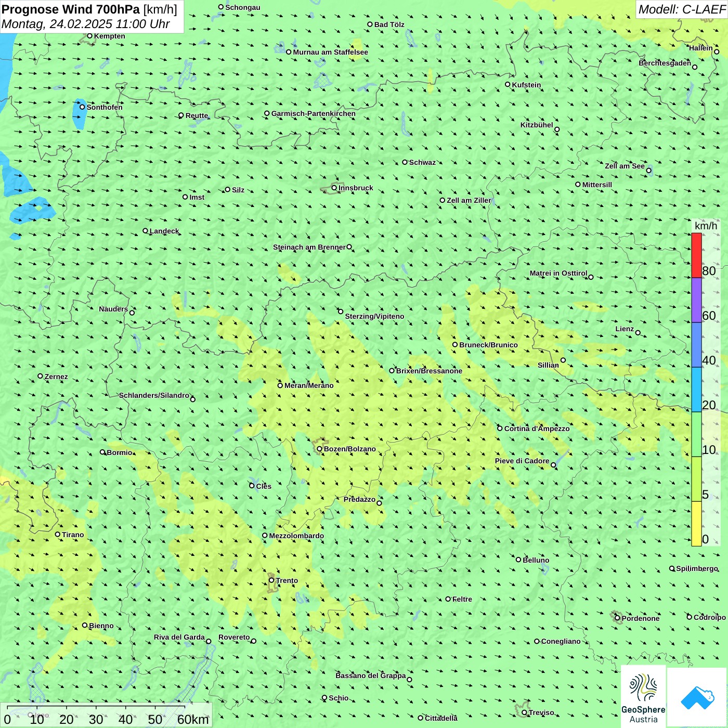The width and height of the screenshot is (728, 728).
Task: Click the 'Mezzolombardo' label
Action: [x=296, y=536]
